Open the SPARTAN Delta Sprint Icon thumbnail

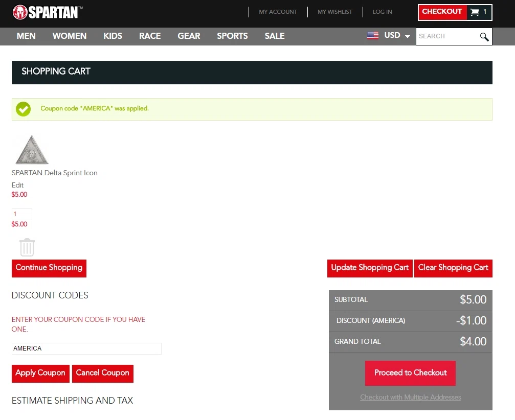(x=32, y=150)
